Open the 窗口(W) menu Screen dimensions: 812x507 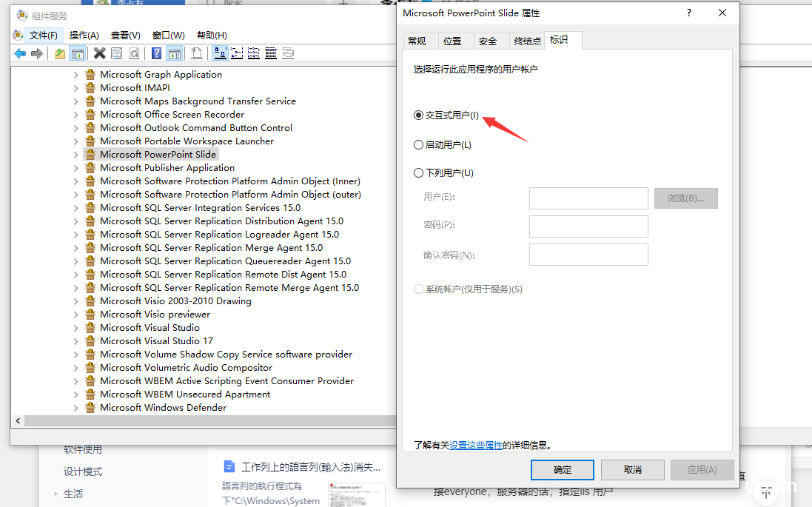click(168, 36)
